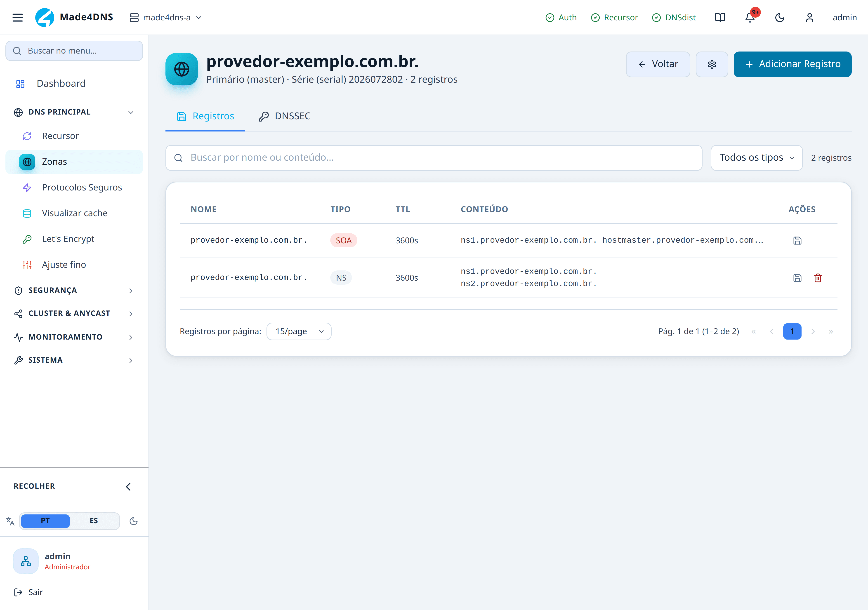Switch to the DNSSEC tab
The image size is (868, 610).
285,116
